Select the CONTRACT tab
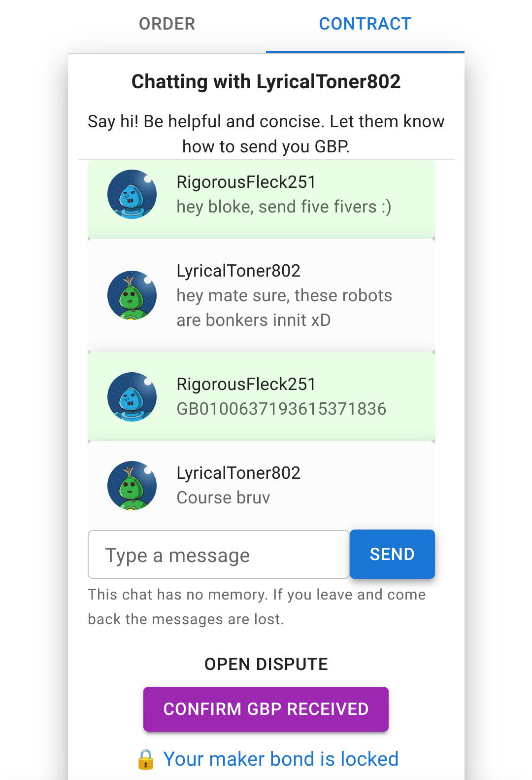The image size is (532, 780). (x=365, y=24)
